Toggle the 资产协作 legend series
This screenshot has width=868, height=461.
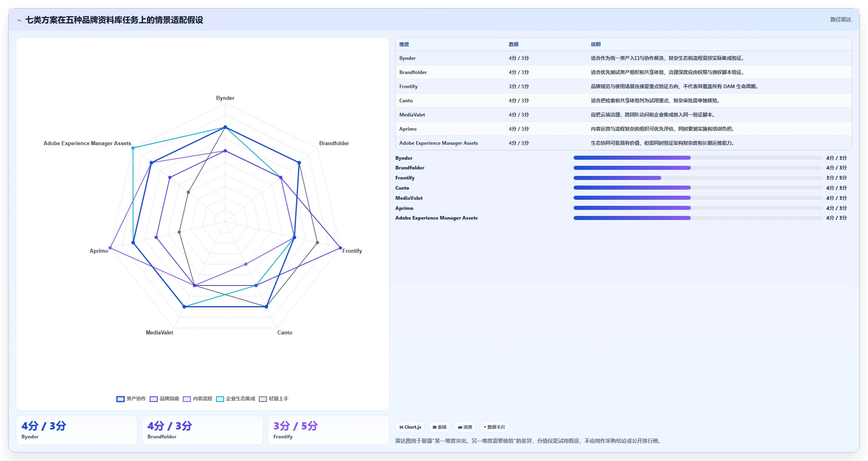[131, 399]
